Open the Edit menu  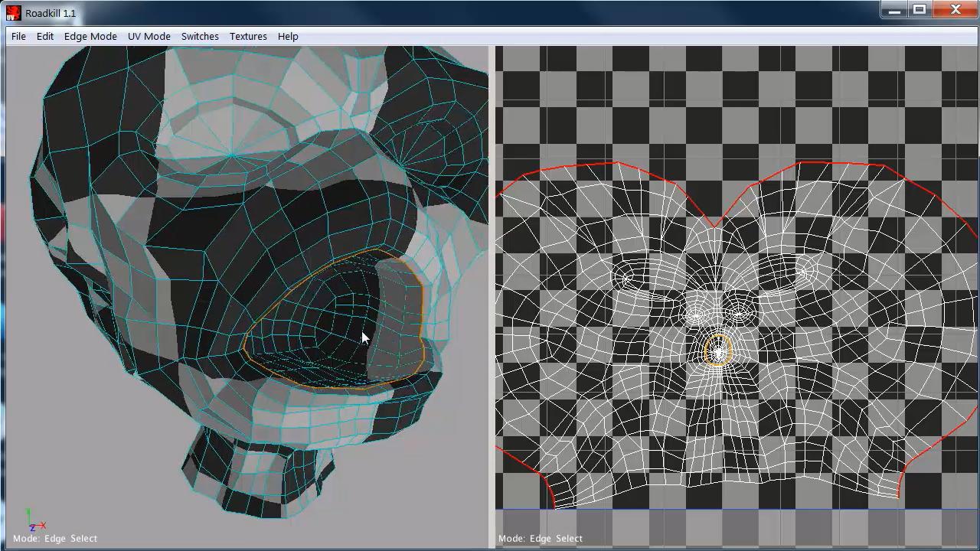(x=45, y=36)
